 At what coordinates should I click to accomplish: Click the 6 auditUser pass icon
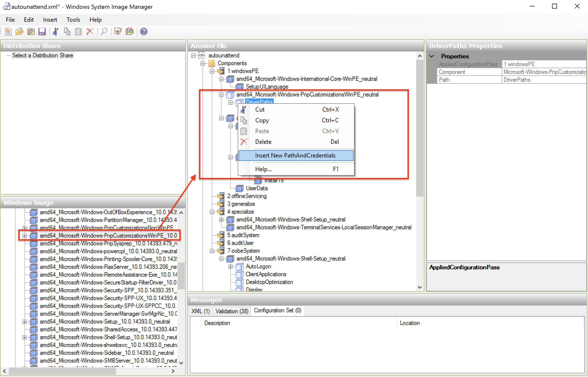click(221, 243)
